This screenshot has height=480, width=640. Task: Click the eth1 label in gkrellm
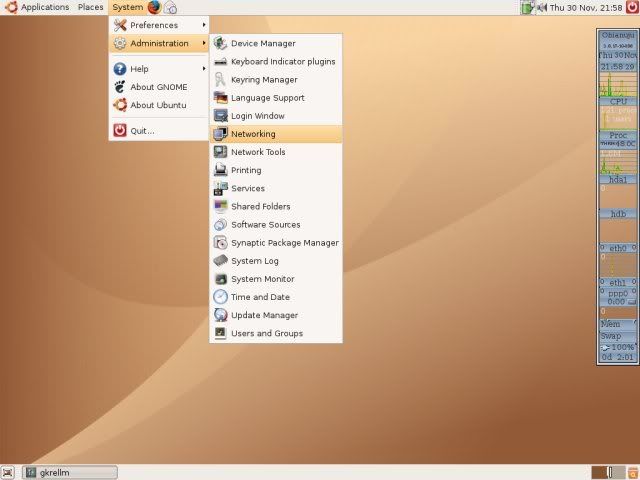coord(618,282)
